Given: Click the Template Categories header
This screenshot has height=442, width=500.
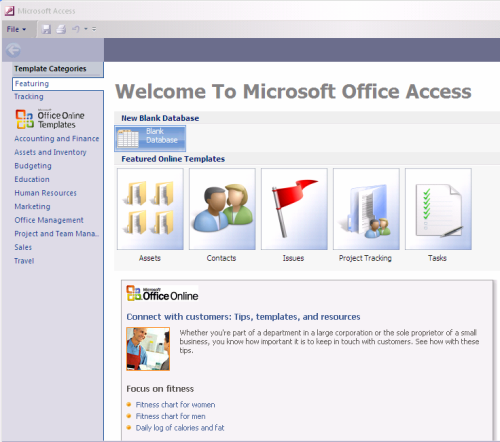Looking at the screenshot, I should 50,69.
